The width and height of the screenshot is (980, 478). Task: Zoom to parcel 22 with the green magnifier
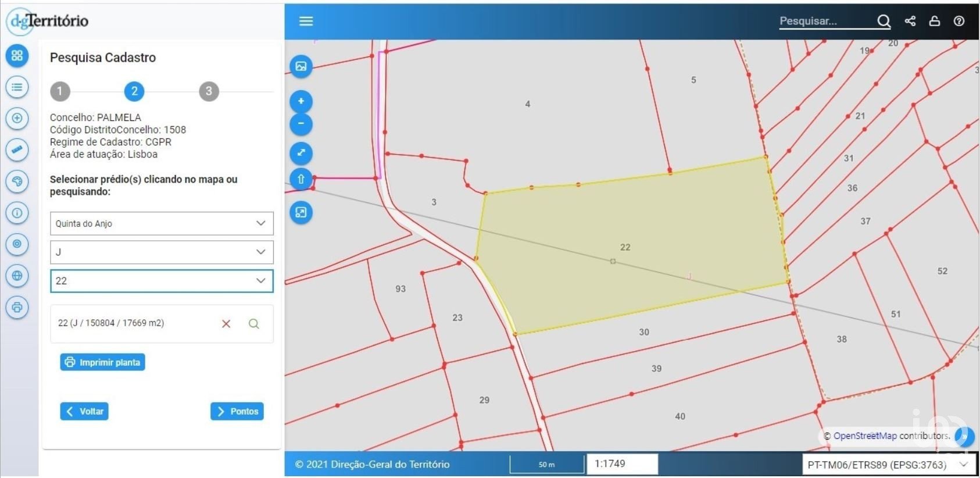[254, 324]
